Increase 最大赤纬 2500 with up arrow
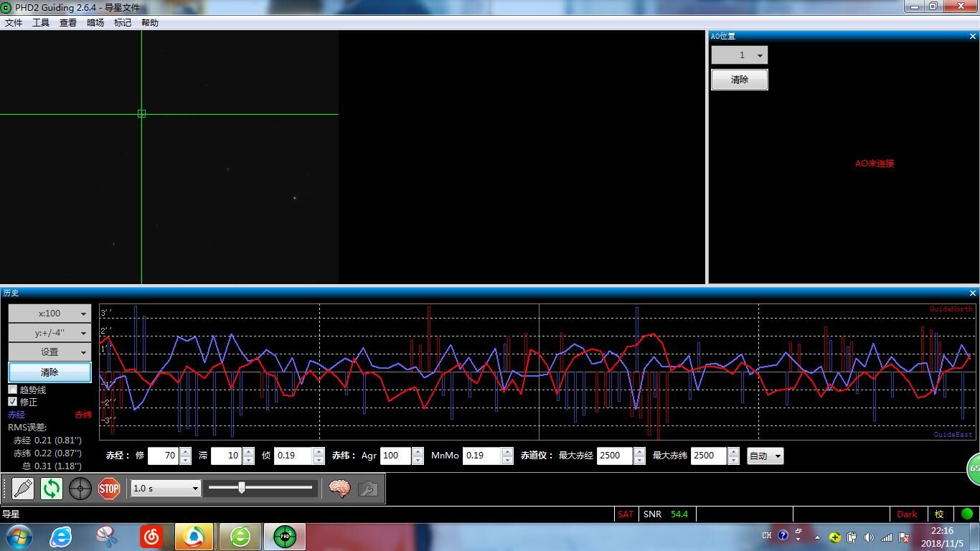The height and width of the screenshot is (551, 980). click(x=733, y=452)
